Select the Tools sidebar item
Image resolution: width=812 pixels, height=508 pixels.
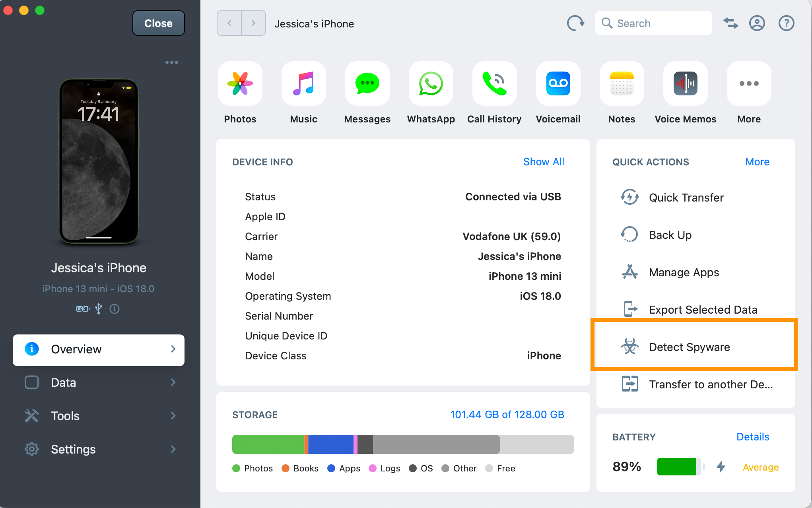pyautogui.click(x=99, y=416)
